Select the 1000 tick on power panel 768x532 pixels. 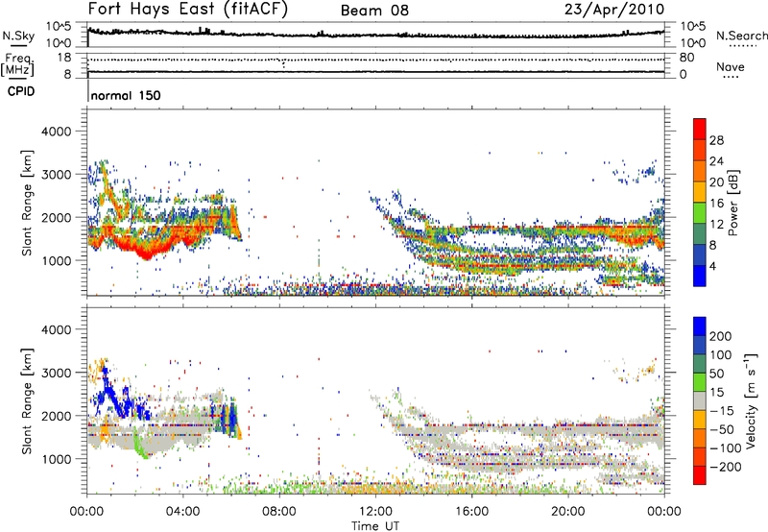click(56, 260)
